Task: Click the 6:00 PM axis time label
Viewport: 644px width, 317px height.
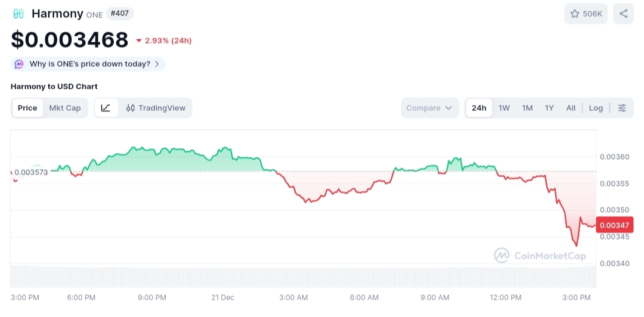Action: (81, 298)
